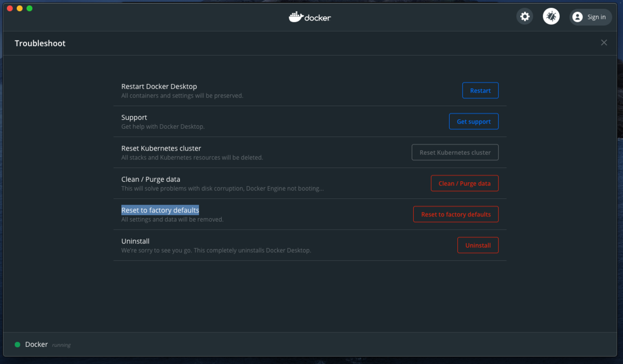Click the 'Restart Docker Desktop' heading text
This screenshot has height=364, width=623.
(x=159, y=86)
